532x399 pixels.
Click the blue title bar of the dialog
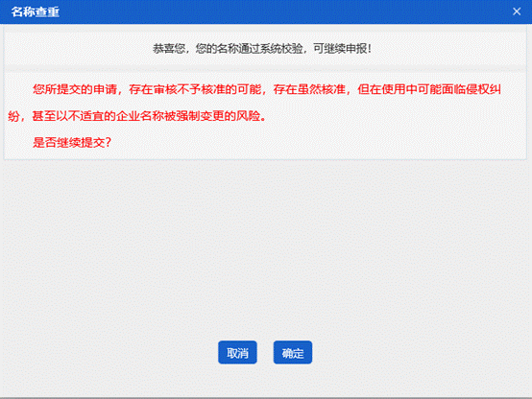click(x=266, y=12)
